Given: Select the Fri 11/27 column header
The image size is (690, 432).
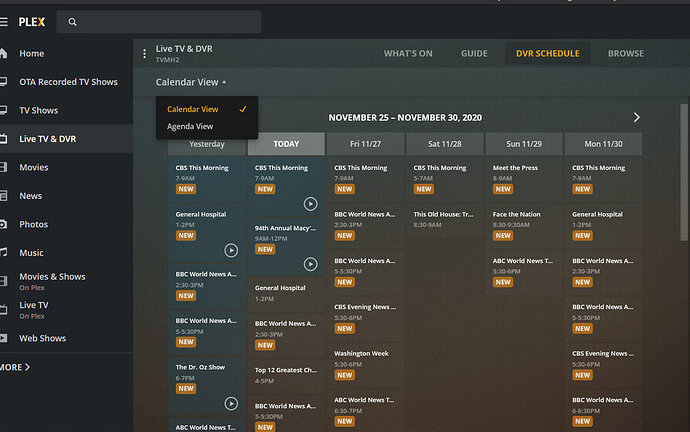Looking at the screenshot, I should 365,144.
